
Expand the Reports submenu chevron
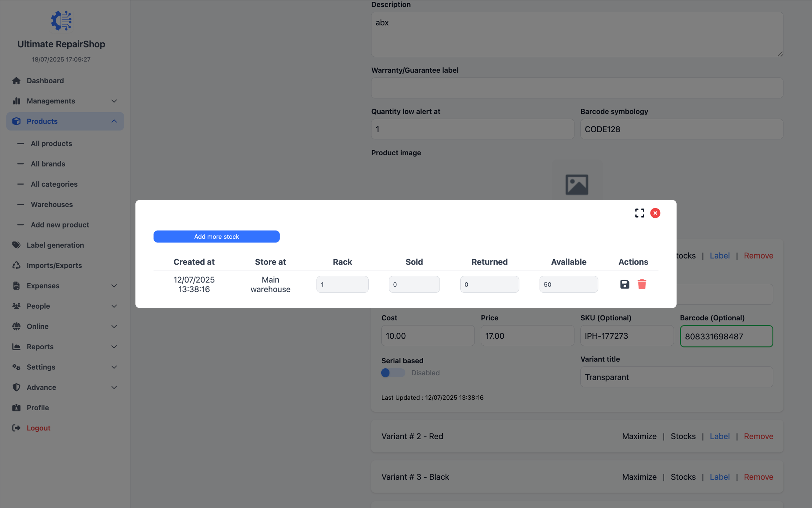(114, 347)
